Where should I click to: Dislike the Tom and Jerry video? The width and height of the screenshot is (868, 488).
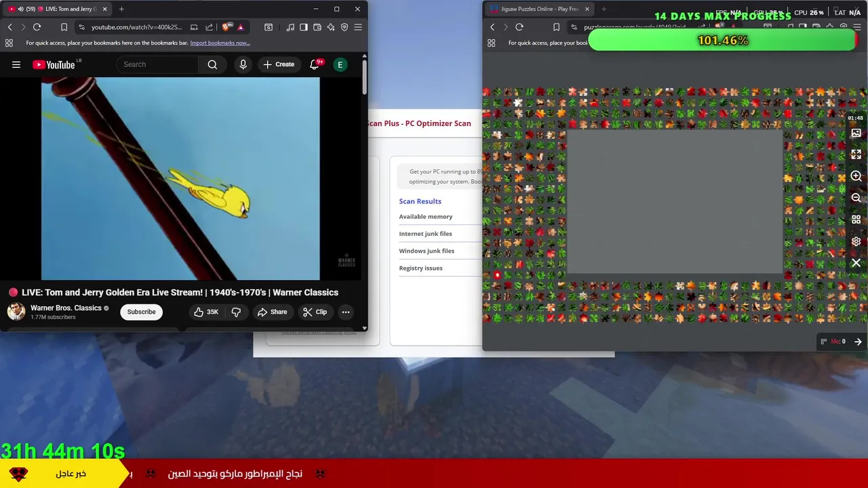(x=236, y=312)
